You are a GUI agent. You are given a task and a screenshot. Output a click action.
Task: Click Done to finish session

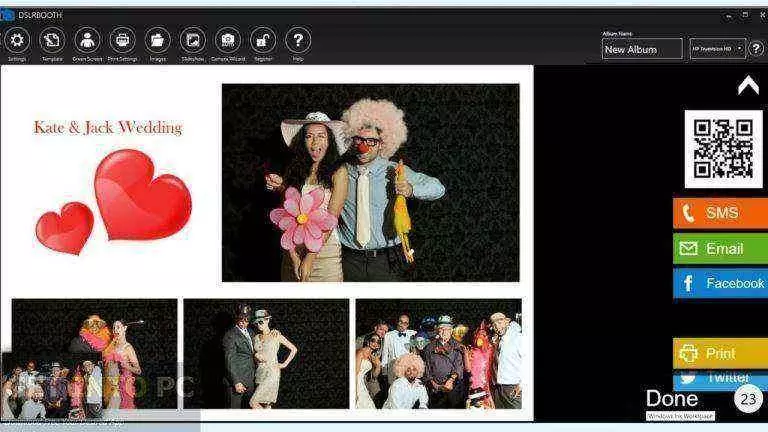pyautogui.click(x=672, y=399)
